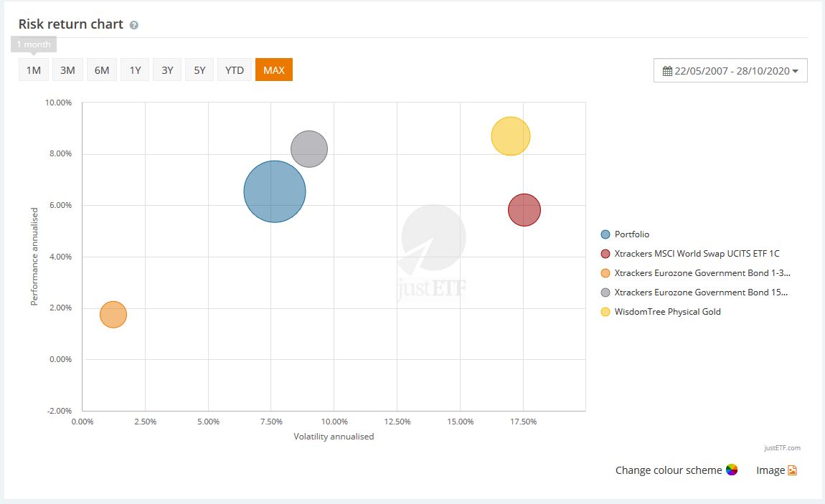Click the red MSCI World Swap bubble
The image size is (825, 504).
(524, 209)
